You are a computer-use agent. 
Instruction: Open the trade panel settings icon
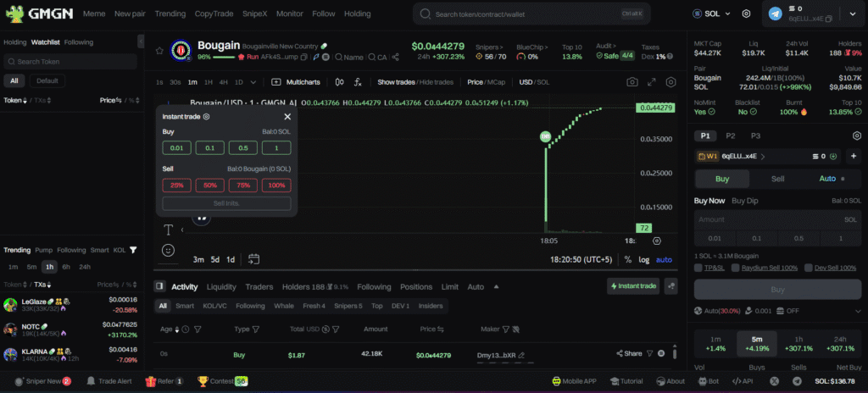pos(857,136)
